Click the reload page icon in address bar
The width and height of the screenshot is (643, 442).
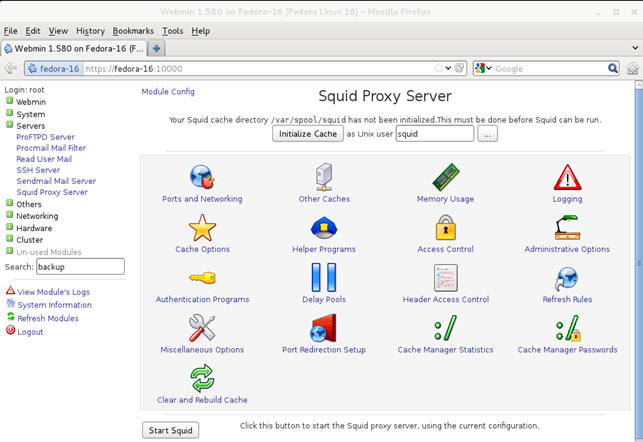(460, 68)
